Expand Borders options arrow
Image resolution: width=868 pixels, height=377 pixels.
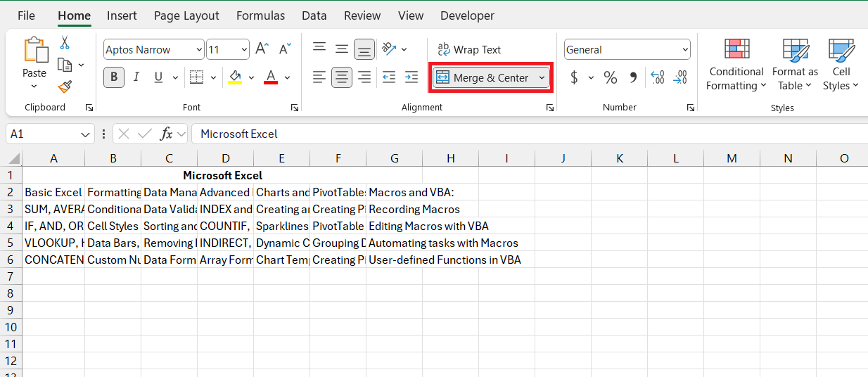point(213,77)
